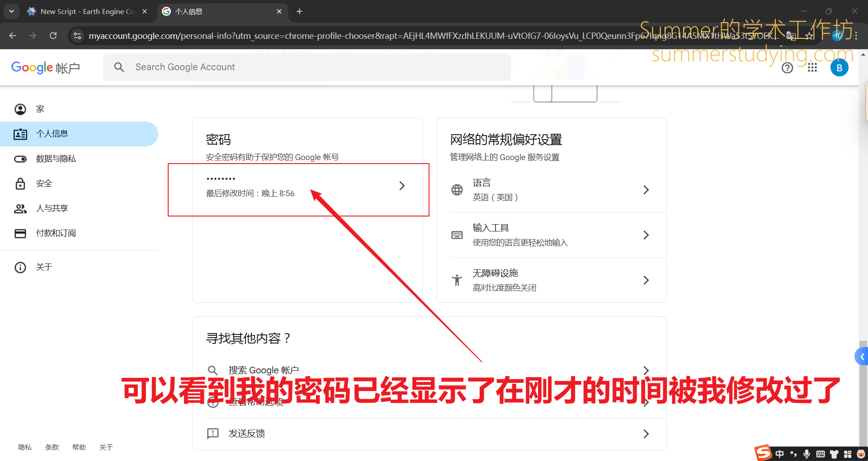Open the Sogou soft keyboard icon
The width and height of the screenshot is (868, 461).
(x=821, y=454)
